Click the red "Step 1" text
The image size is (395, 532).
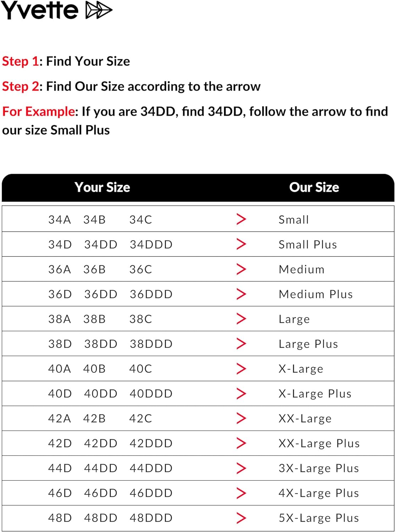click(x=20, y=61)
